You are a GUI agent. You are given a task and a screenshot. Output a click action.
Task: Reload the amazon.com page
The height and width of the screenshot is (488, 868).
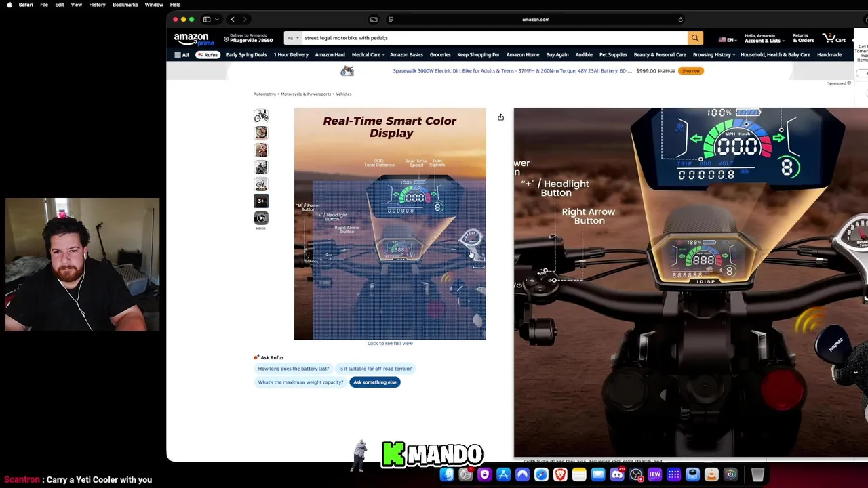[680, 20]
